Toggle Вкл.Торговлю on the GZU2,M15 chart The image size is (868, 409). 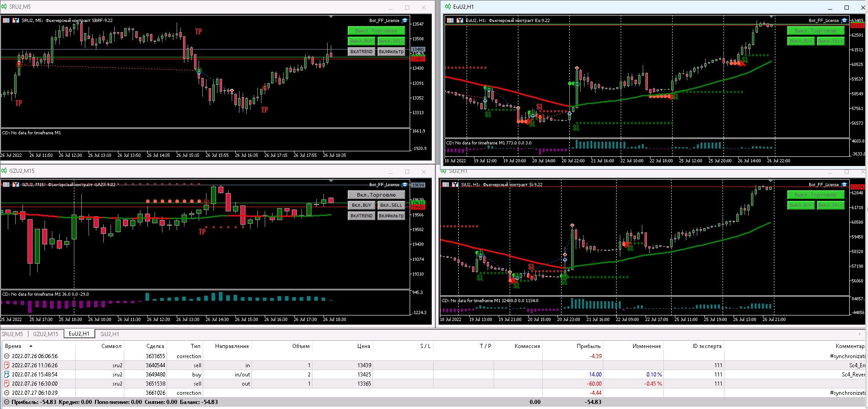[376, 195]
